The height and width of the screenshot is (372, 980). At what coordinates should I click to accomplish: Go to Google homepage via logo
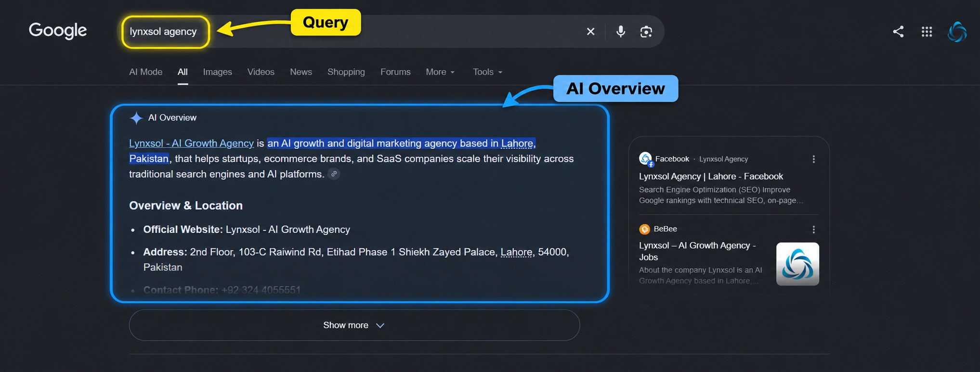coord(58,31)
